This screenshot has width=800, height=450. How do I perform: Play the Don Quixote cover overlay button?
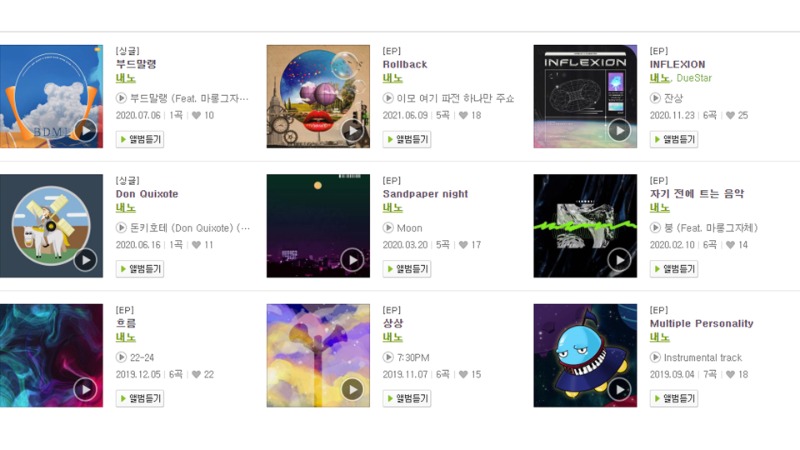(85, 260)
